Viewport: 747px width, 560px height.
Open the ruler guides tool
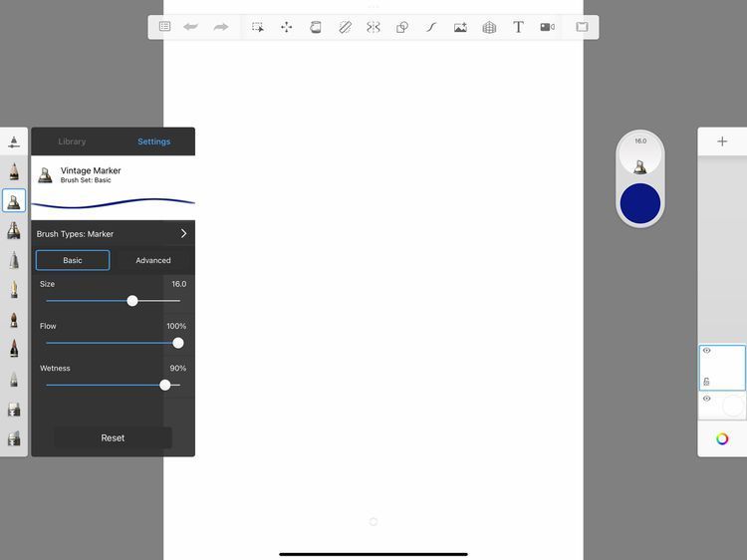(345, 27)
